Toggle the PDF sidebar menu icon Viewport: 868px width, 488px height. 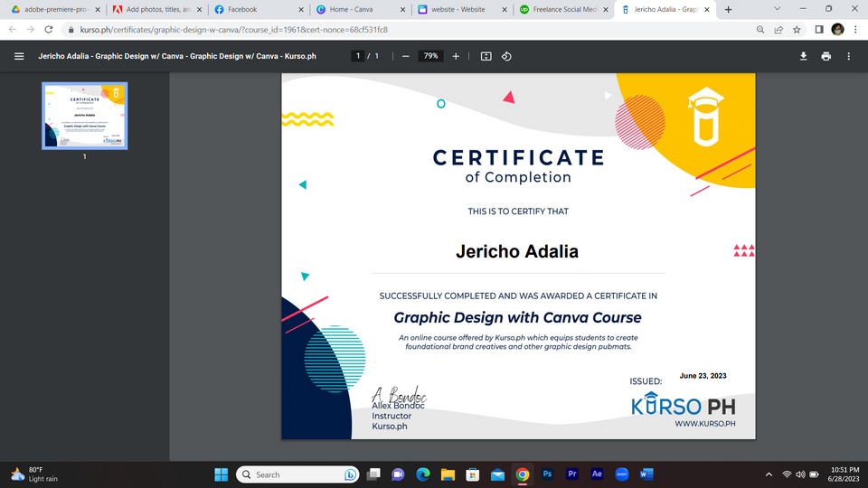coord(19,56)
